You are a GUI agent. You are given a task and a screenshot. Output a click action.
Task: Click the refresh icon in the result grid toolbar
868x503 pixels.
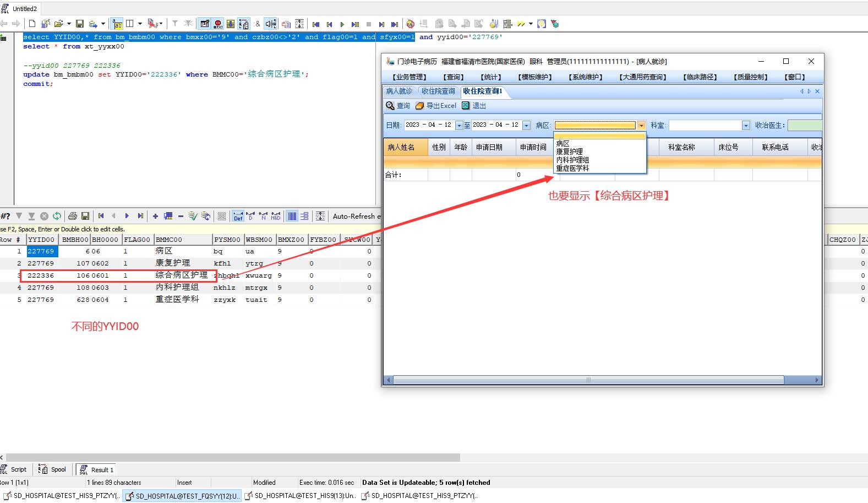(x=57, y=216)
